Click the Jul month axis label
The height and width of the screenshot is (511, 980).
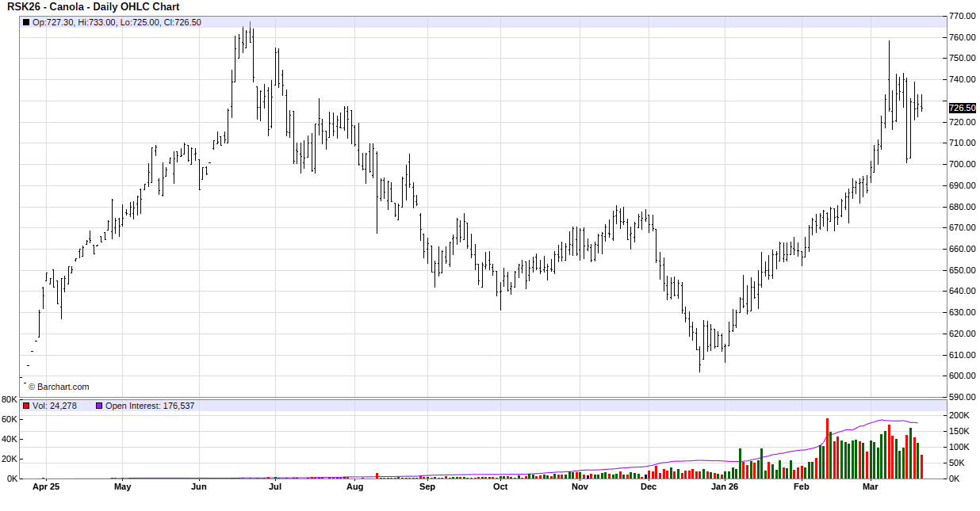pyautogui.click(x=274, y=487)
